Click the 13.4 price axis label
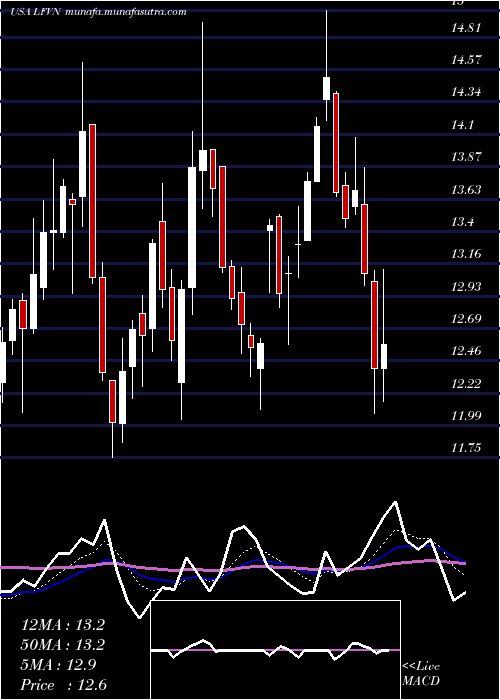This screenshot has width=500, height=700. [x=463, y=222]
